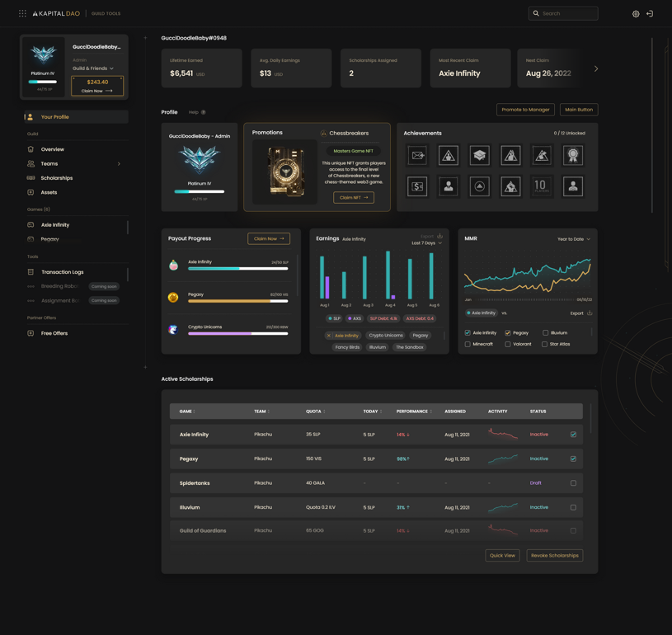Select the envelope achievement badge
The width and height of the screenshot is (672, 635).
click(417, 155)
